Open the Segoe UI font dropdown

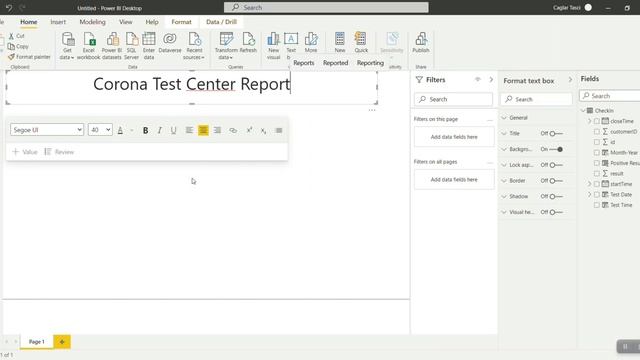point(47,130)
